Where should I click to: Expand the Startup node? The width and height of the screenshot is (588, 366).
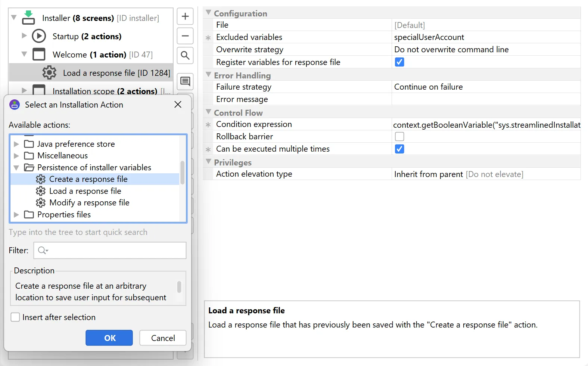click(x=24, y=35)
